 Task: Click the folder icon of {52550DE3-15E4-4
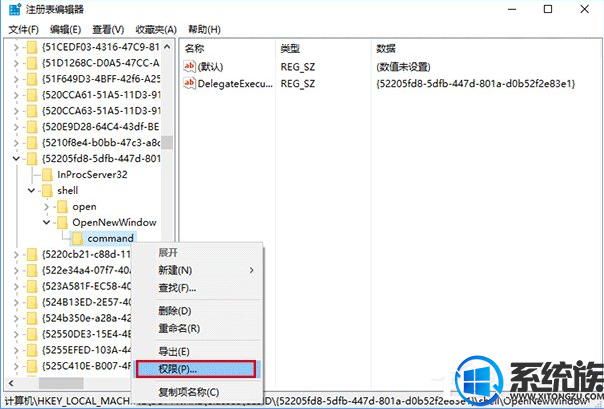coord(32,335)
